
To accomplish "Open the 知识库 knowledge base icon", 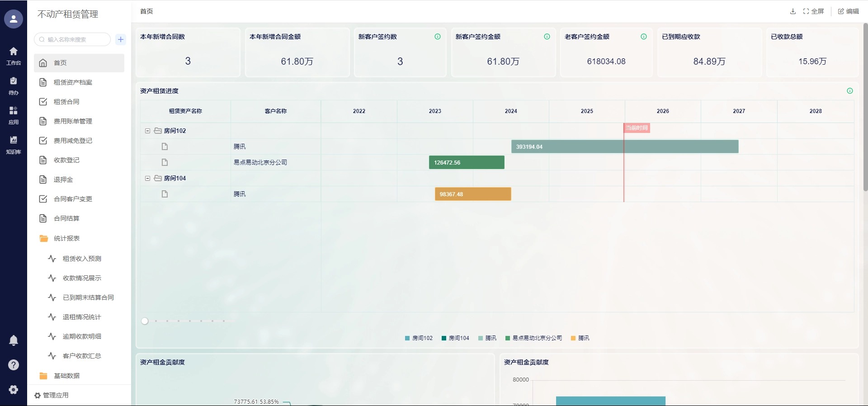I will (x=14, y=145).
